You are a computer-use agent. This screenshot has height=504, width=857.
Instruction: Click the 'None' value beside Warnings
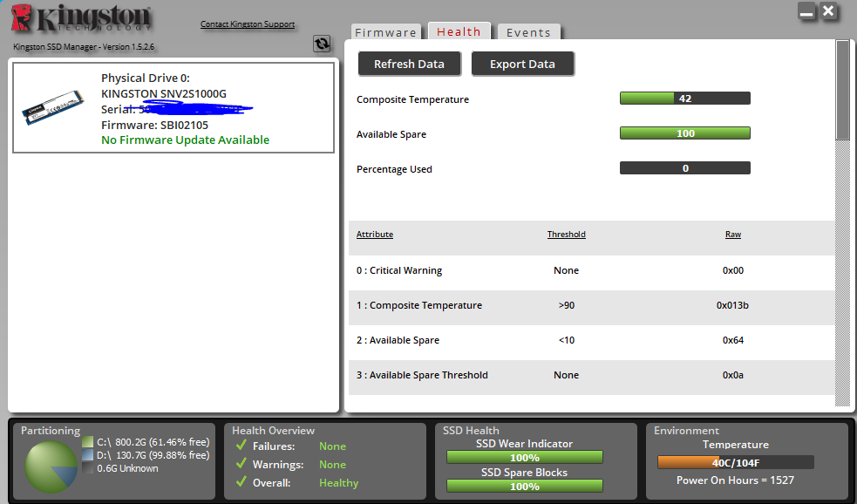pos(332,465)
